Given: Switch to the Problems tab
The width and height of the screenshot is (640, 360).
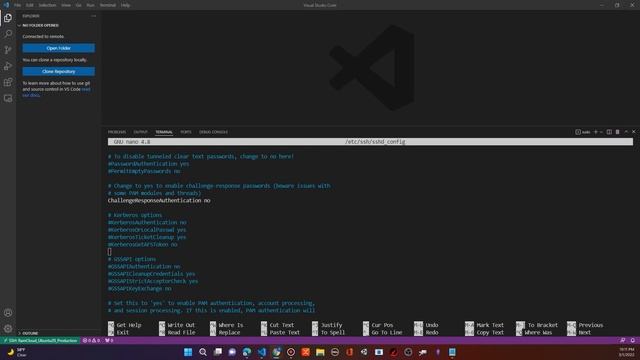Looking at the screenshot, I should pyautogui.click(x=117, y=132).
